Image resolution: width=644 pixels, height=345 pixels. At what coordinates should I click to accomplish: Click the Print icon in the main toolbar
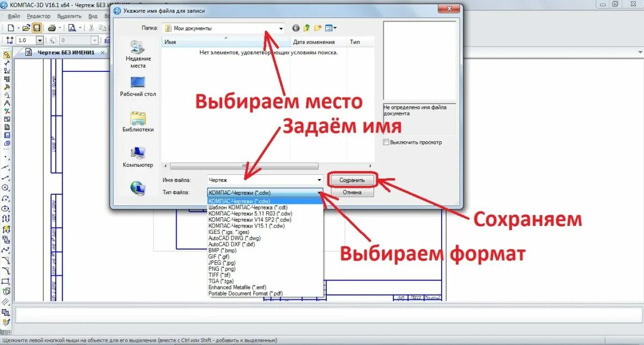click(x=52, y=27)
